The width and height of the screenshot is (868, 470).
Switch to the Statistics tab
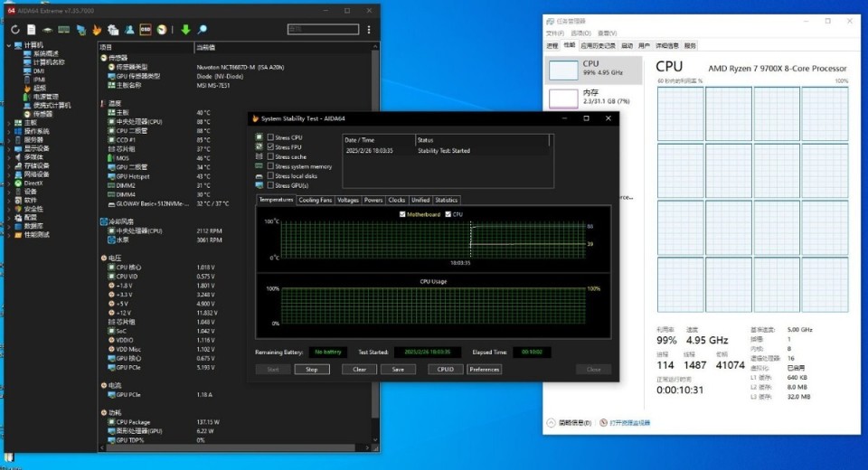[x=446, y=201]
